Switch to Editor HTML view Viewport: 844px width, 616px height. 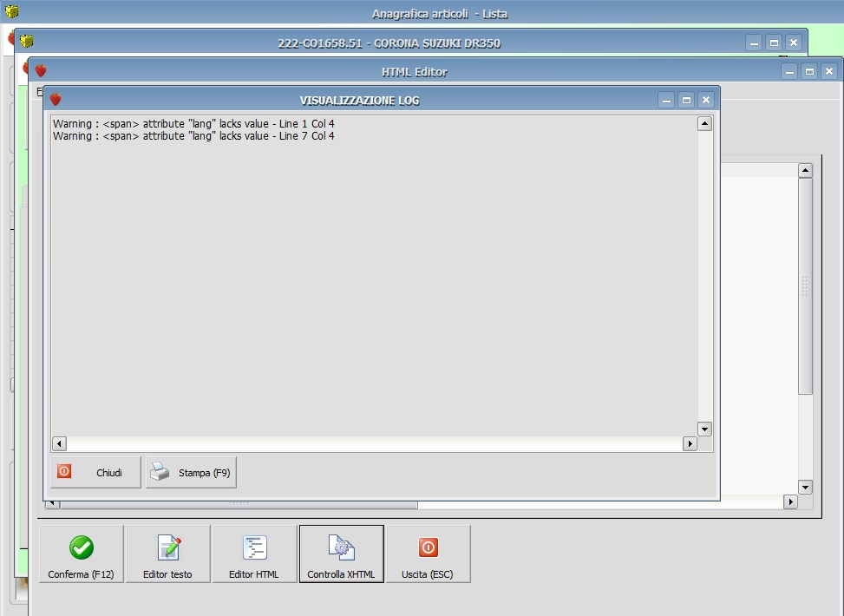coord(255,554)
